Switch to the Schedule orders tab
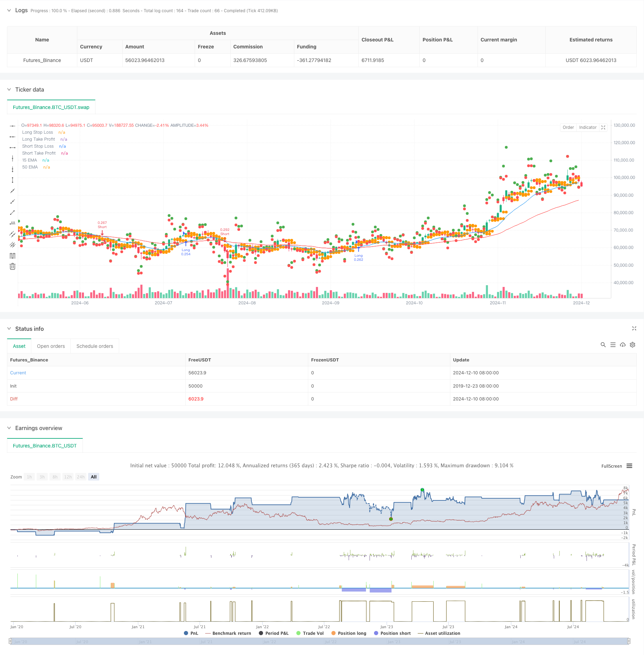Image resolution: width=644 pixels, height=655 pixels. tap(95, 346)
